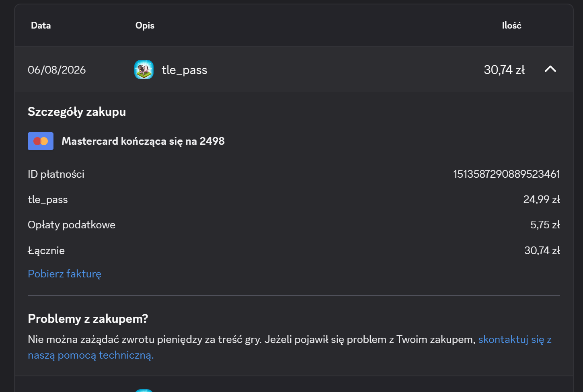
Task: Click the payment ID number 1513587290889523461
Action: click(x=507, y=174)
